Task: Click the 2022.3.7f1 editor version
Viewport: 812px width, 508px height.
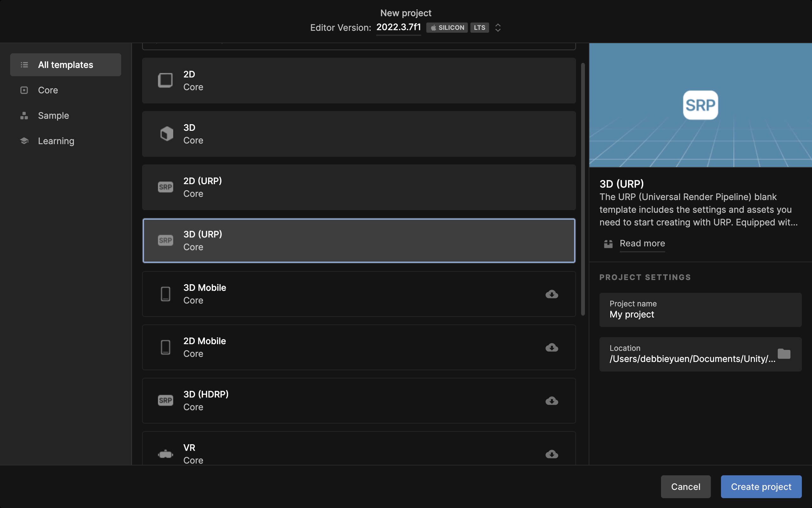Action: point(399,27)
